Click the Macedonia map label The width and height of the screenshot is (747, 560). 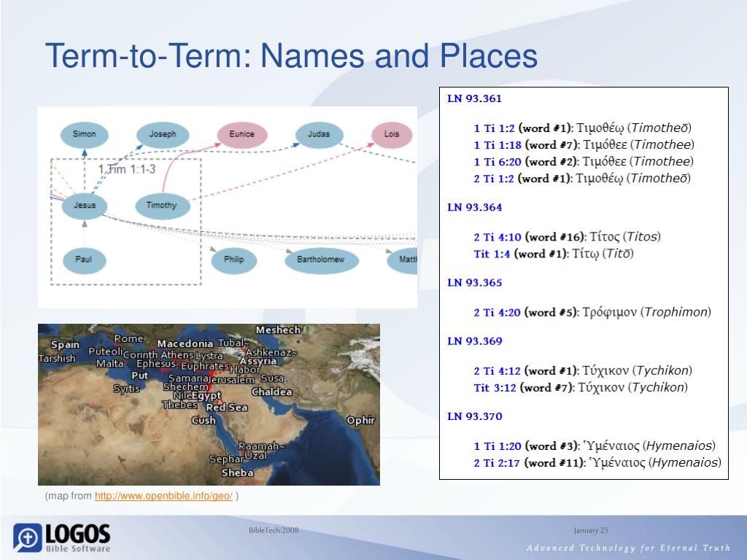coord(185,343)
